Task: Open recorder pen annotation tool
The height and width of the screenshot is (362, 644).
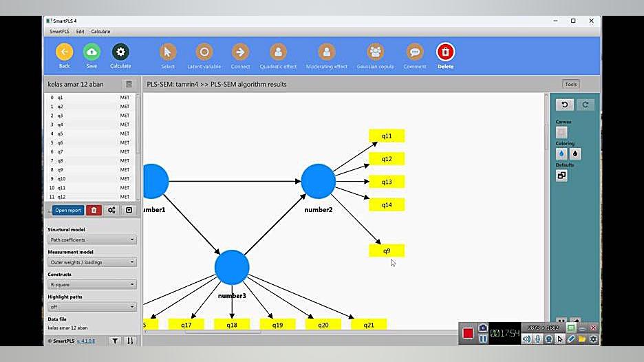Action: 571,339
